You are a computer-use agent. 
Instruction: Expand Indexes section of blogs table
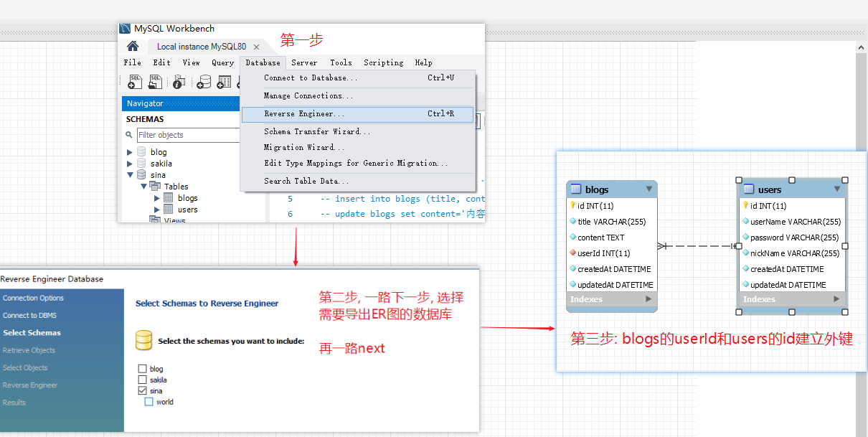(x=648, y=299)
